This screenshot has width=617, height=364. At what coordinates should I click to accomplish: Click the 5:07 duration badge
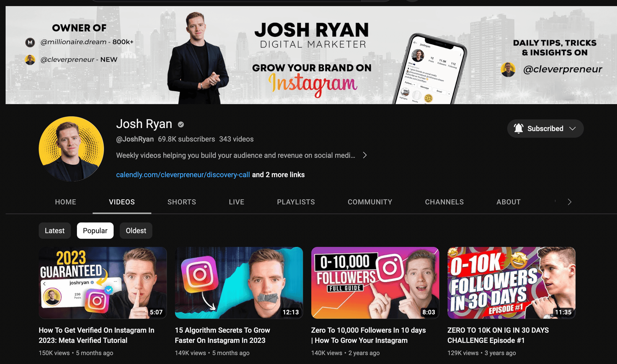[x=156, y=312]
